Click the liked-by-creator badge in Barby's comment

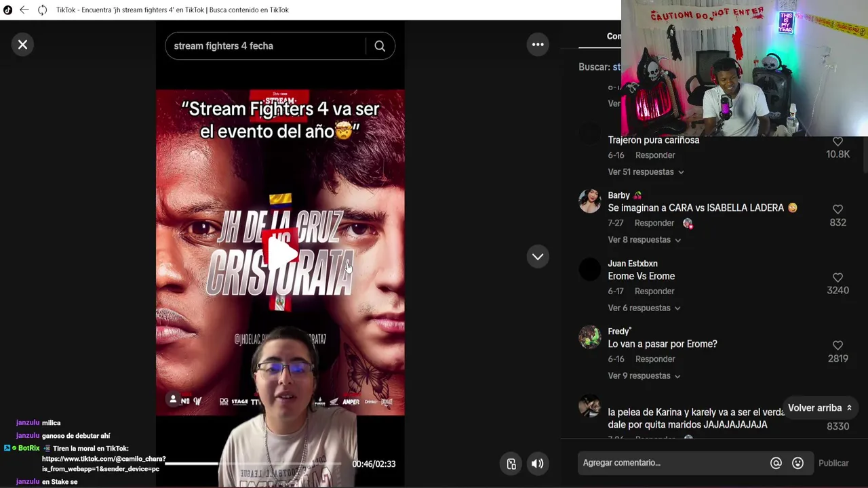(688, 223)
